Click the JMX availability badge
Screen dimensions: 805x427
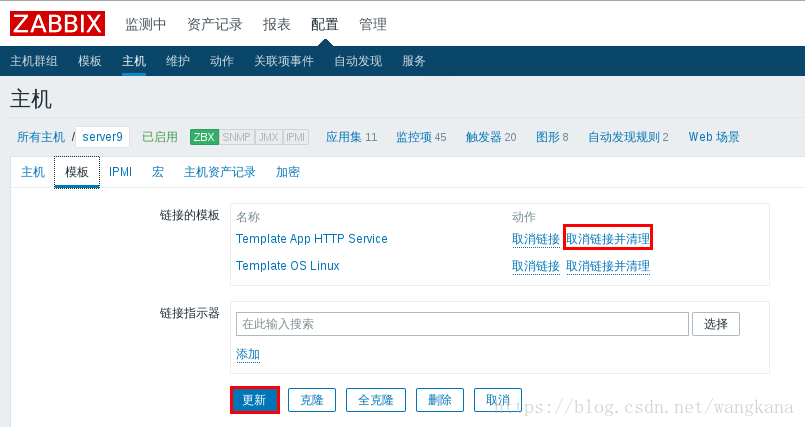point(269,137)
